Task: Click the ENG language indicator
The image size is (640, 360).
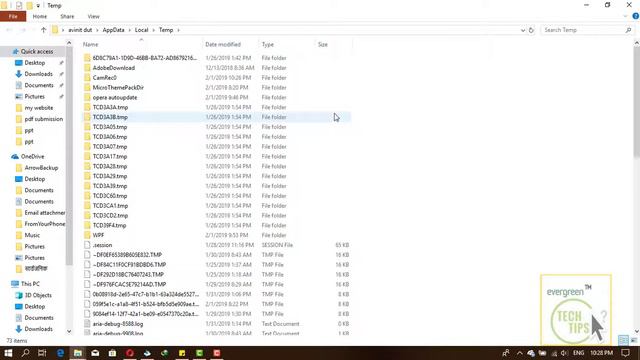Action: point(578,353)
